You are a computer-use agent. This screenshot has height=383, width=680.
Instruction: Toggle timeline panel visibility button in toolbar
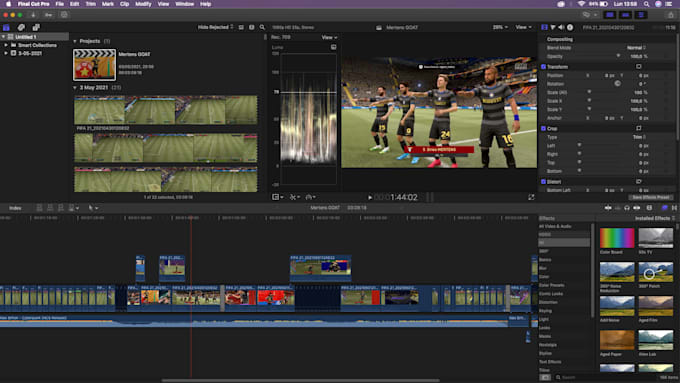click(625, 15)
